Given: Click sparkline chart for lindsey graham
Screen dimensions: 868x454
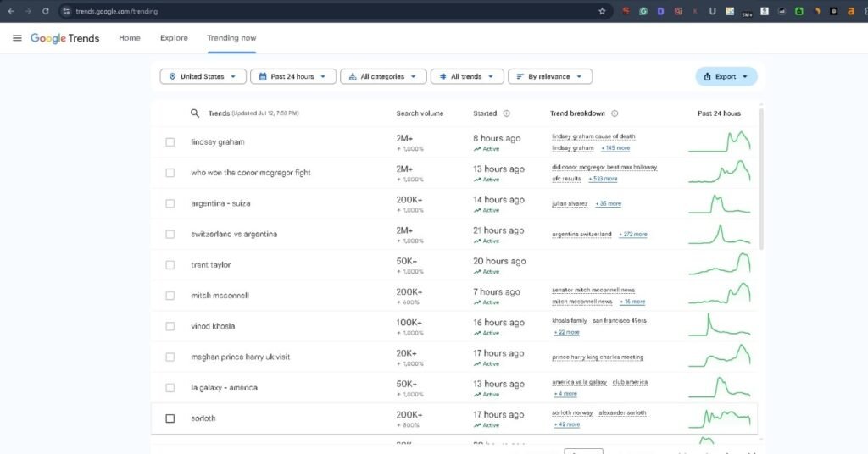Looking at the screenshot, I should 720,141.
